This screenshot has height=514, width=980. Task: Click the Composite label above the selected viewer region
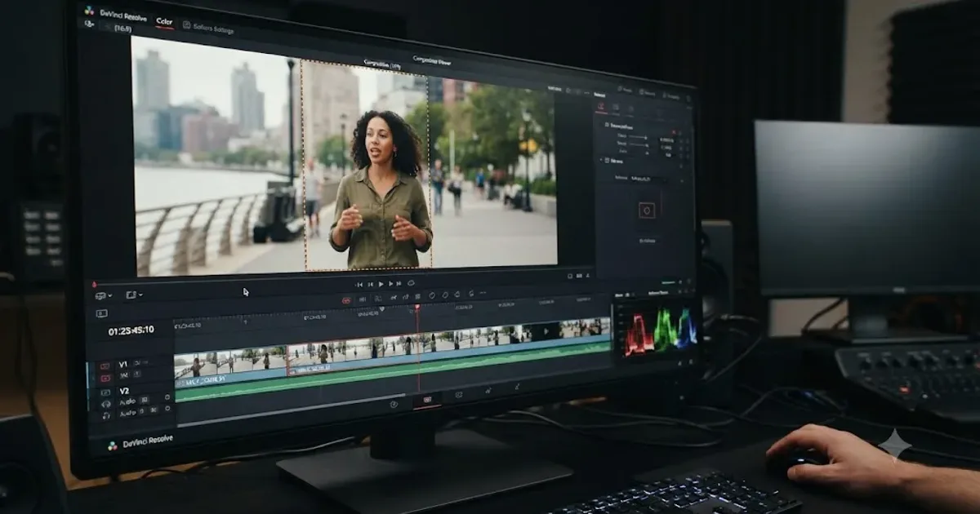click(381, 63)
